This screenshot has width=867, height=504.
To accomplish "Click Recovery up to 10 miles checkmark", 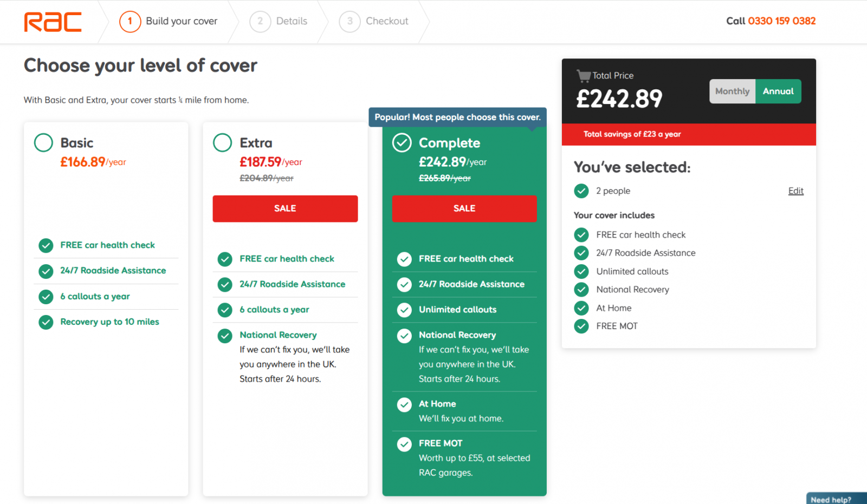I will 46,322.
